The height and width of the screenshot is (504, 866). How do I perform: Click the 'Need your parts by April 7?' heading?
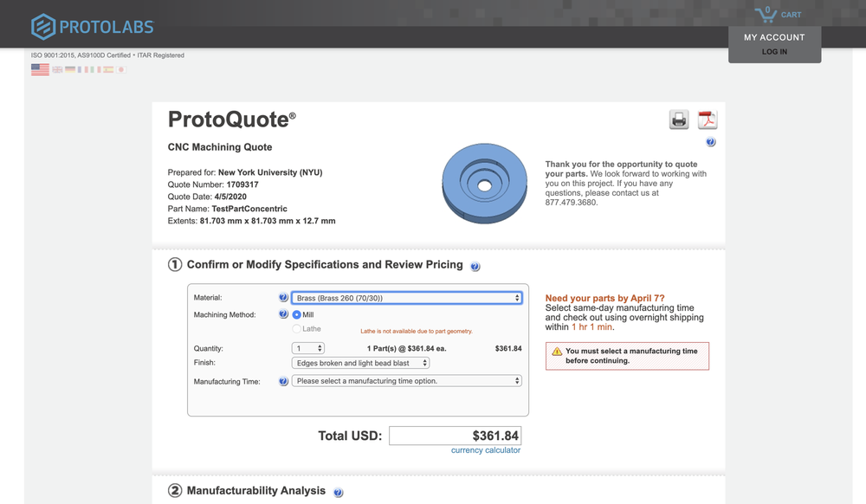(604, 298)
